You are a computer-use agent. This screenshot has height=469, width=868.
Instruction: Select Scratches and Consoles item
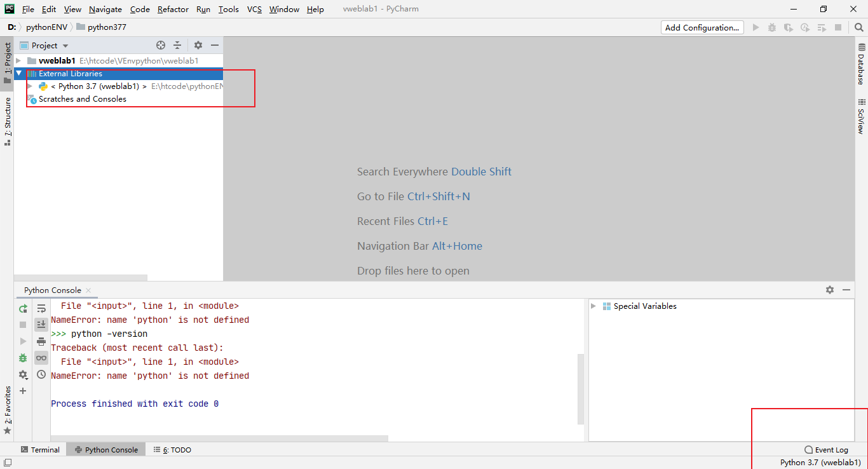point(82,99)
